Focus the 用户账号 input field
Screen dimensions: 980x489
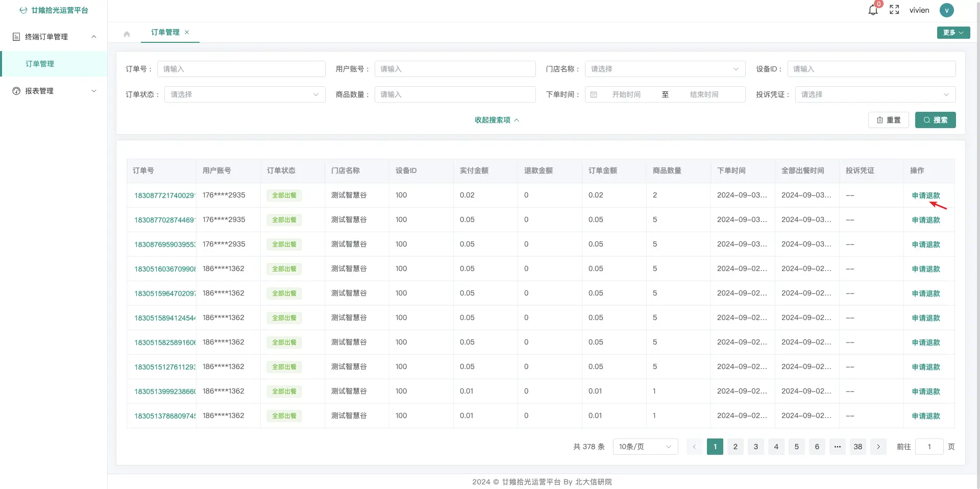click(455, 69)
